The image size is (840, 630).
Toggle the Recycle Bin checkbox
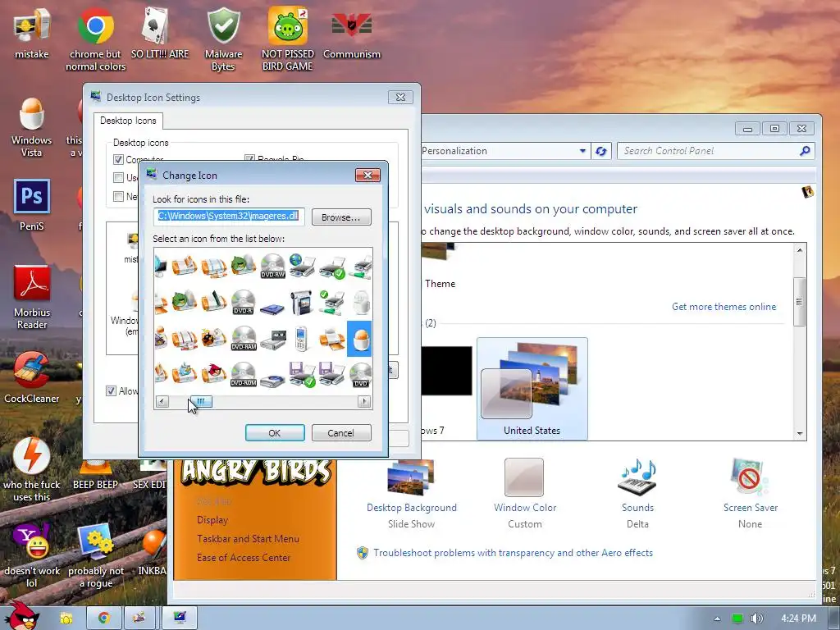(x=249, y=158)
